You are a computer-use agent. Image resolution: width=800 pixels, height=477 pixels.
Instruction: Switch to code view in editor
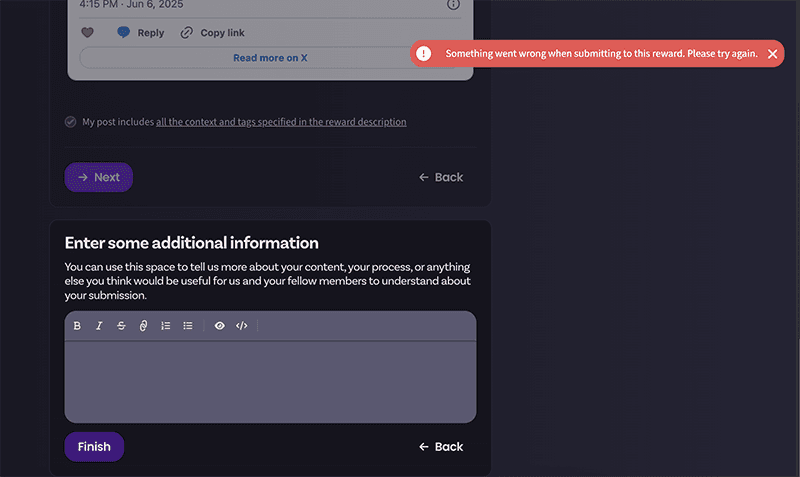click(x=242, y=326)
